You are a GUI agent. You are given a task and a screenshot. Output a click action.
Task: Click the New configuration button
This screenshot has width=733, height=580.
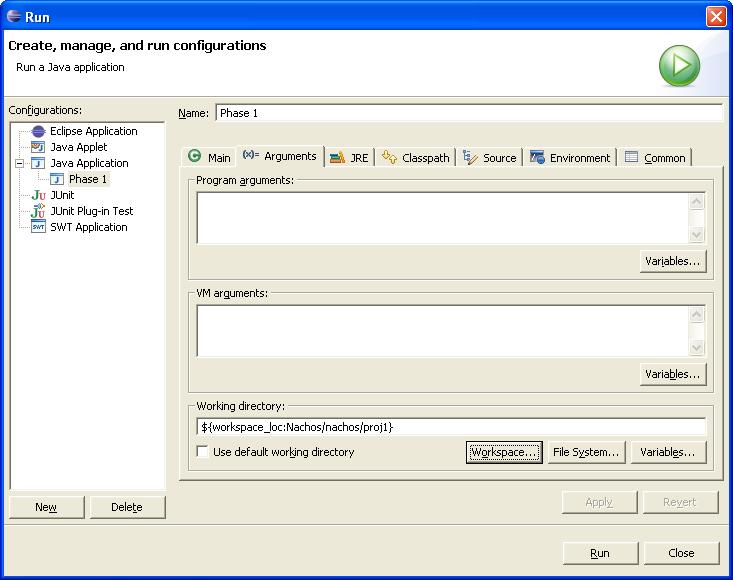(46, 507)
